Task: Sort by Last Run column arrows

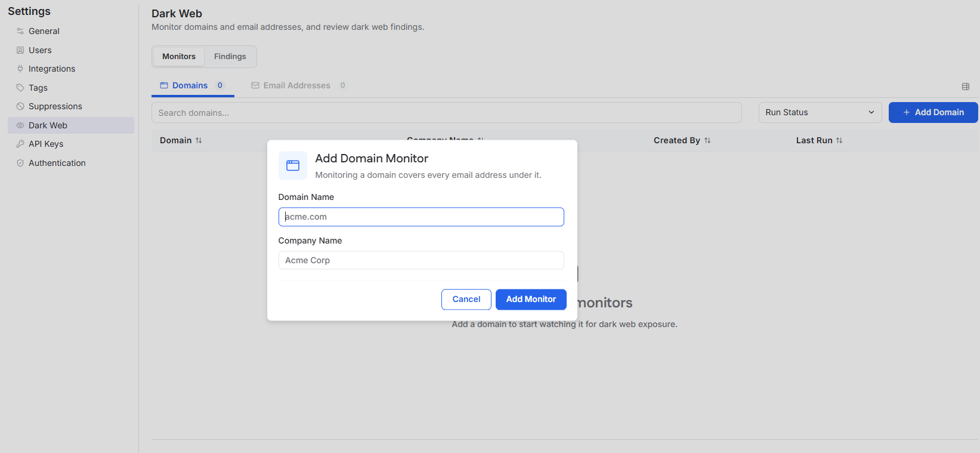Action: (839, 140)
